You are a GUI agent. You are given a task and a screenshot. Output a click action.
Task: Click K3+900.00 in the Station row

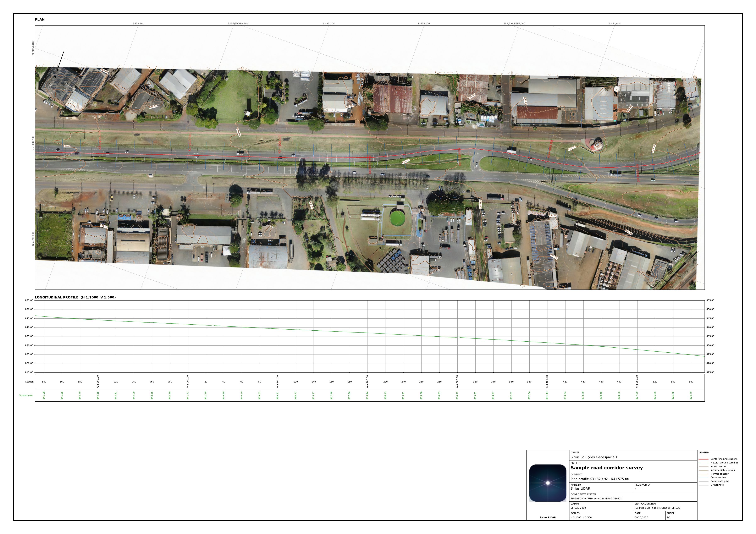[98, 382]
